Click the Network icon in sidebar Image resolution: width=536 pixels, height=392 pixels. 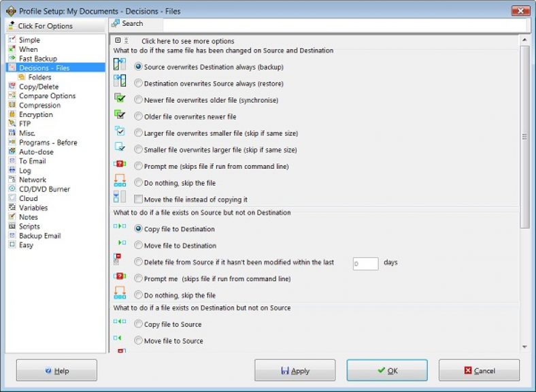coord(12,179)
